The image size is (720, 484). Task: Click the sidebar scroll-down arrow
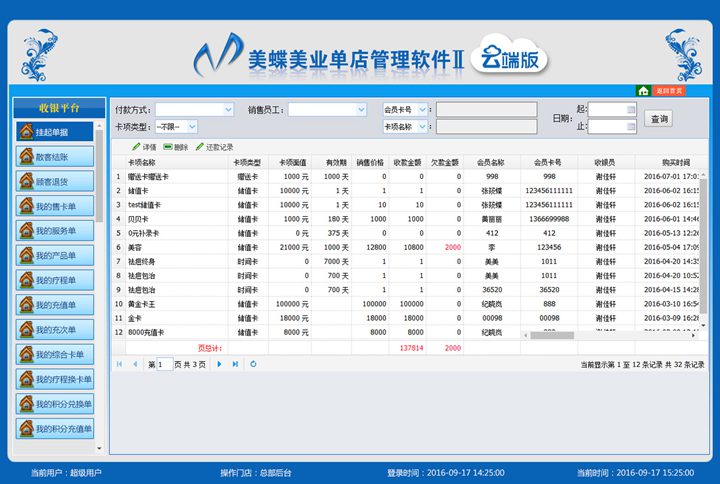coord(99,448)
